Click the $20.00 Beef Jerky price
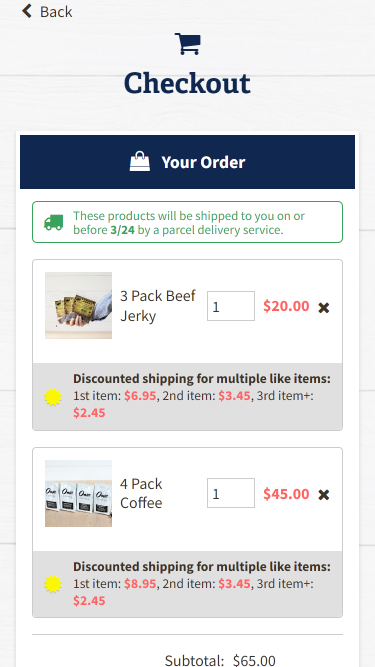 pos(286,306)
